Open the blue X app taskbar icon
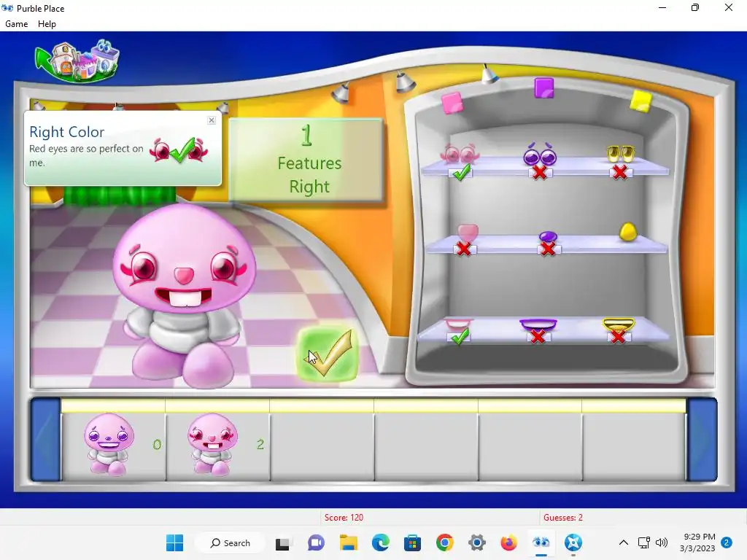The height and width of the screenshot is (560, 747). (x=573, y=542)
